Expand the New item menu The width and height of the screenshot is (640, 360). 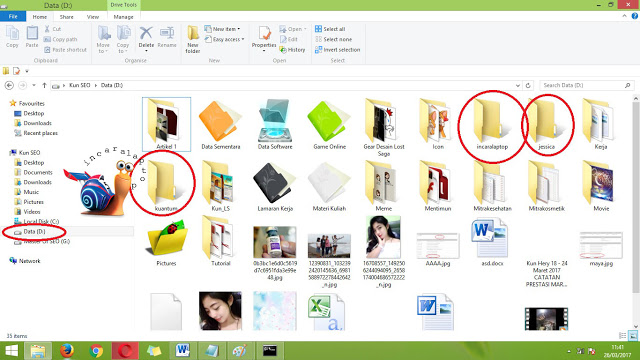pyautogui.click(x=222, y=29)
